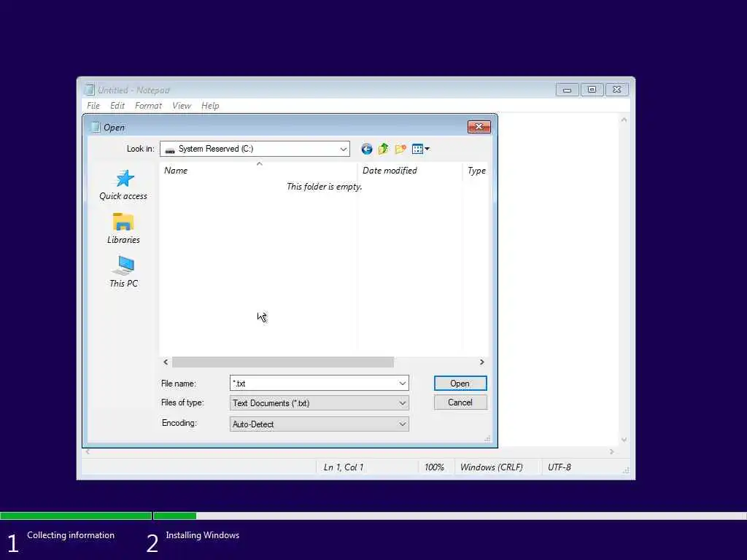This screenshot has width=747, height=560.
Task: Select This PC in the places bar
Action: pyautogui.click(x=123, y=272)
